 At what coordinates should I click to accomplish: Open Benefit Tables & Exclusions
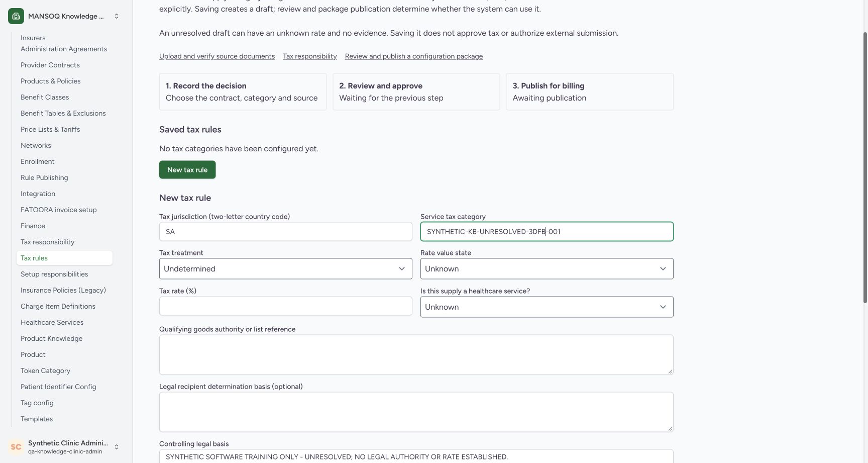(63, 113)
